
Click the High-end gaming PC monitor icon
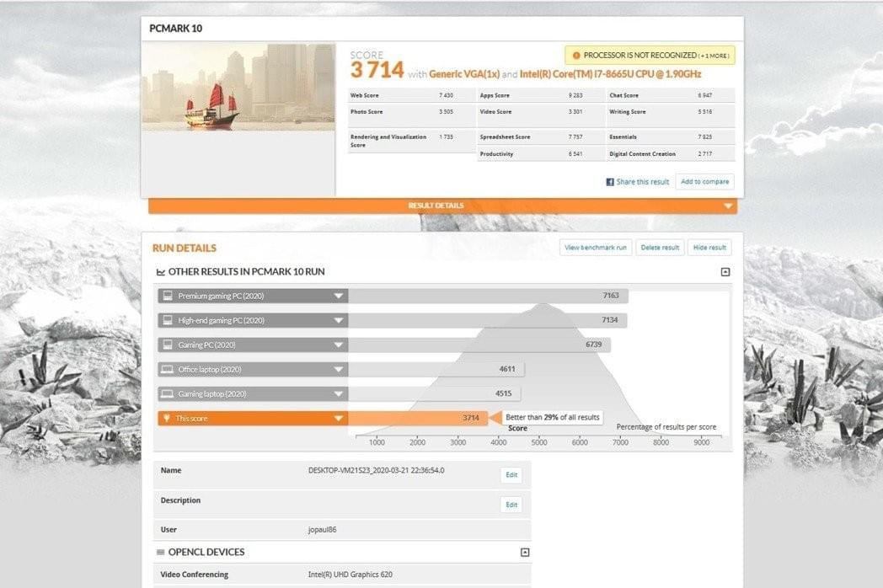(x=168, y=320)
